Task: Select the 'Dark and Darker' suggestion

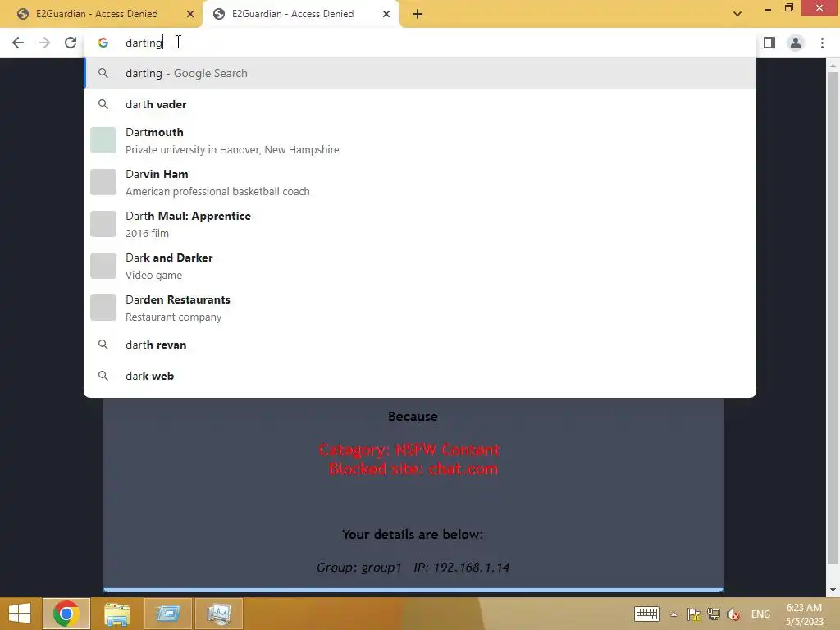Action: pos(420,266)
